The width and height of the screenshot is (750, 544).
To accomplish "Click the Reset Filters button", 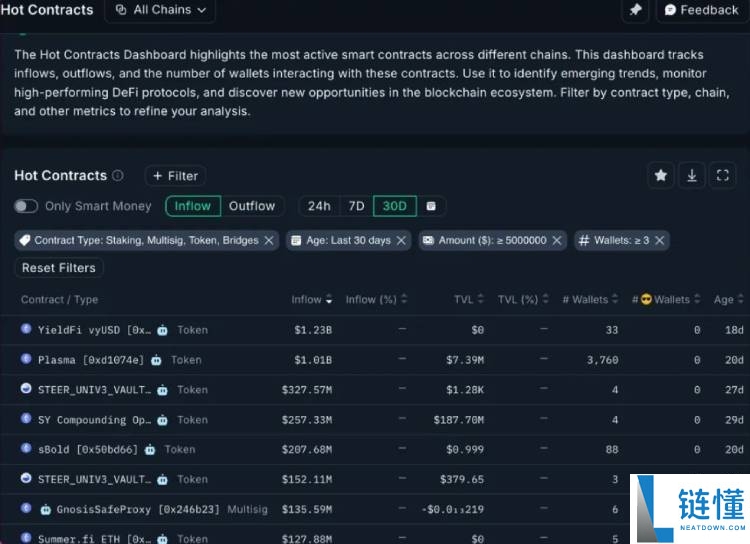I will [x=59, y=268].
